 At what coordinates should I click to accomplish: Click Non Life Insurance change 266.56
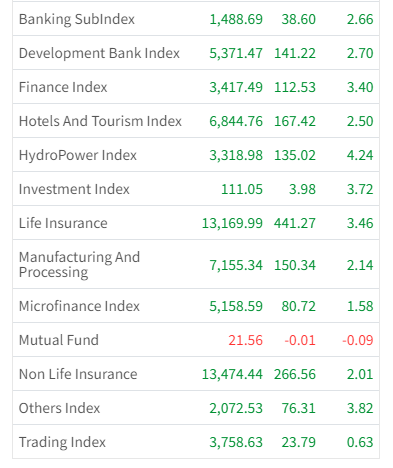coord(295,374)
